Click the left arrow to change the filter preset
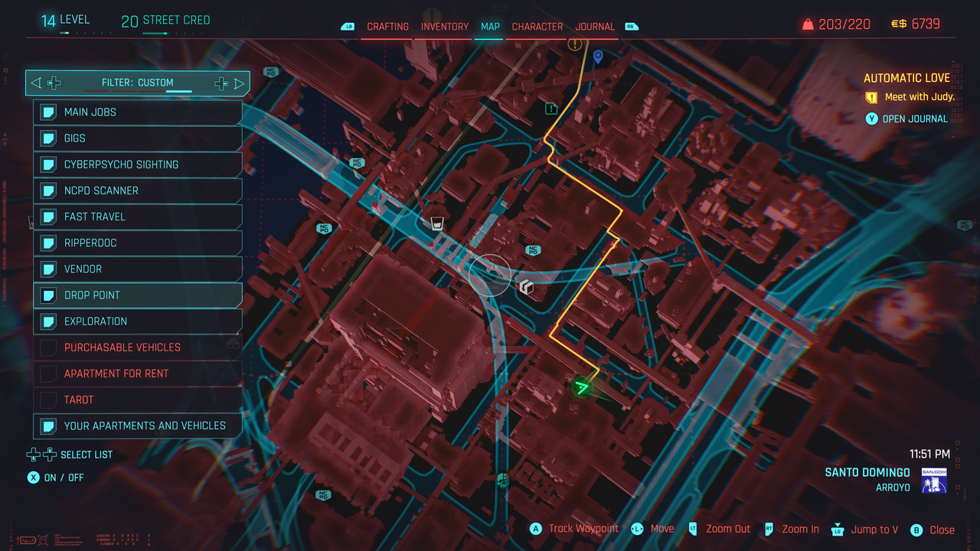Screen dimensions: 980x551 (35, 83)
